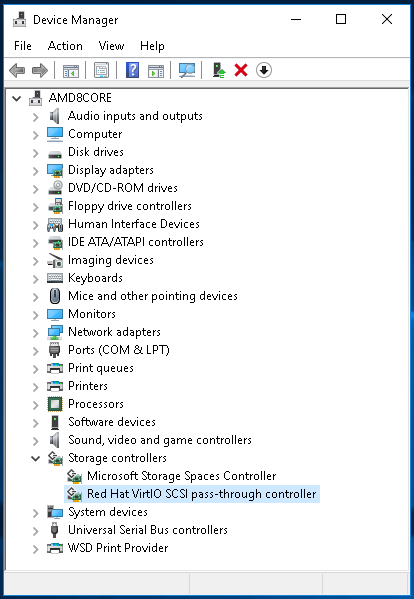Select the Disk drives label

pyautogui.click(x=96, y=152)
